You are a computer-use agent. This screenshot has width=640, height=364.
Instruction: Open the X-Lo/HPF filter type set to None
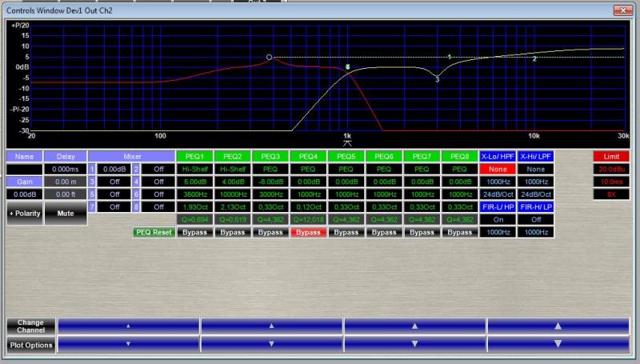point(497,169)
